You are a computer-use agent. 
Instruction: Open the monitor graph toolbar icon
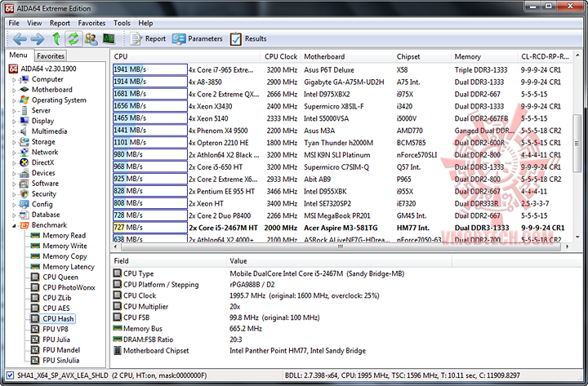click(x=109, y=39)
